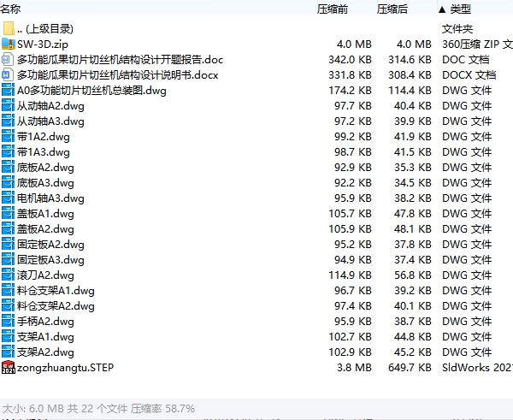Click the 从动轴A3.dwg file icon
Image resolution: width=513 pixels, height=420 pixels.
coord(9,121)
